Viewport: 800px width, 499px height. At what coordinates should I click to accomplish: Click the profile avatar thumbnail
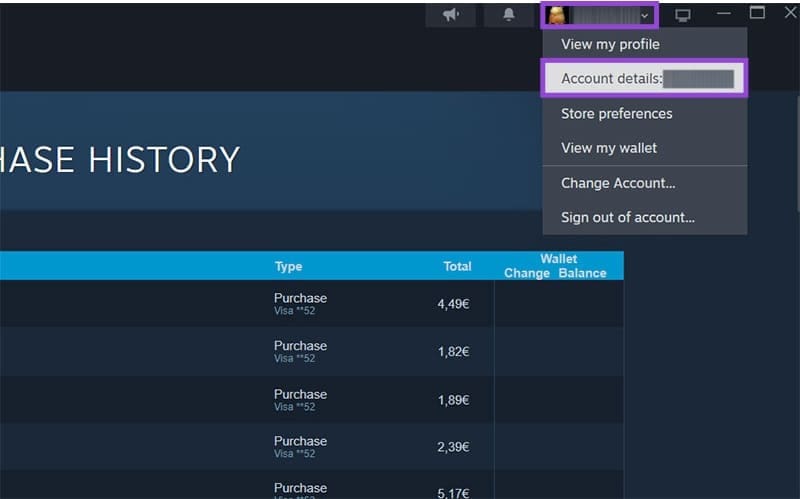point(557,15)
